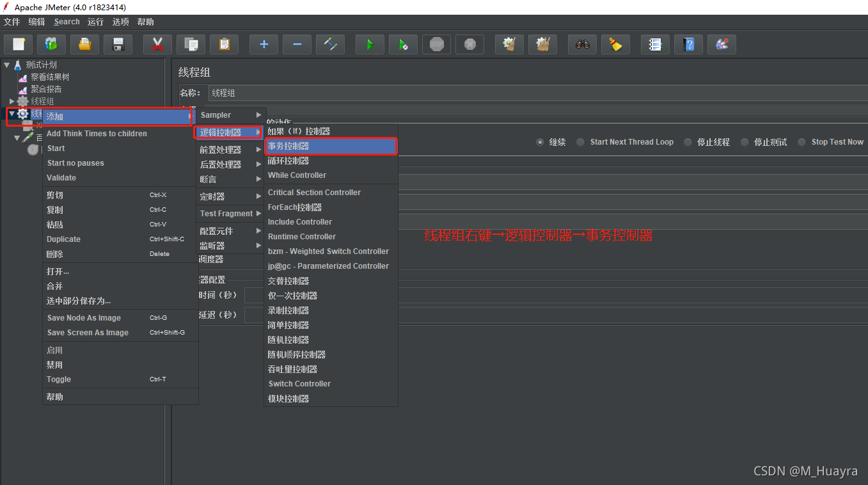Click the New test plan toolbar icon
Image resolution: width=868 pixels, height=485 pixels.
coord(19,44)
